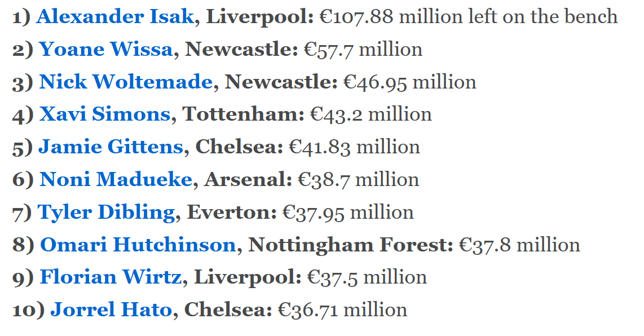Click the Nottingham Forest club name
This screenshot has width=644, height=336.
[x=350, y=245]
